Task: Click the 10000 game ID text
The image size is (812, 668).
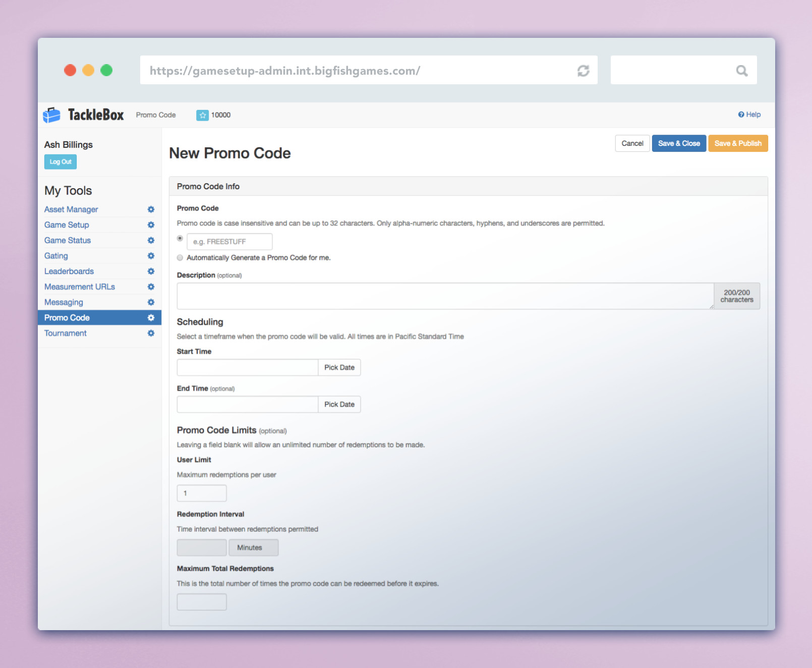Action: click(221, 115)
